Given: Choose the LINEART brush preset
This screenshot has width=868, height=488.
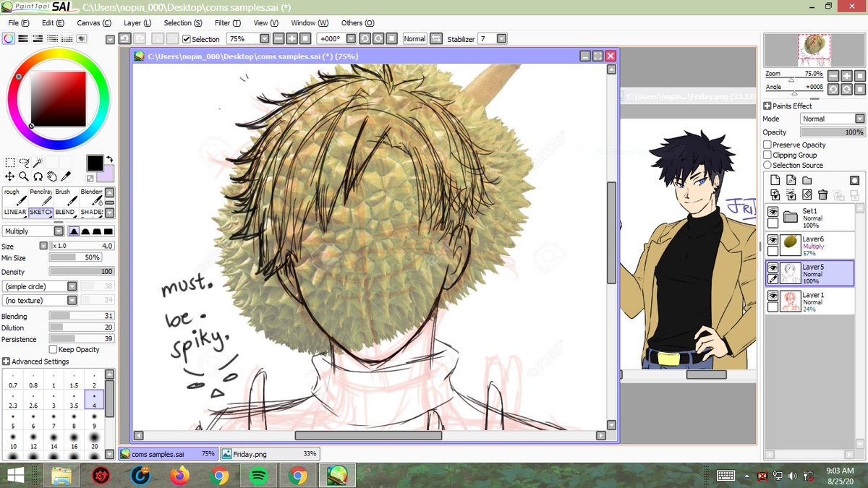Looking at the screenshot, I should 14,213.
